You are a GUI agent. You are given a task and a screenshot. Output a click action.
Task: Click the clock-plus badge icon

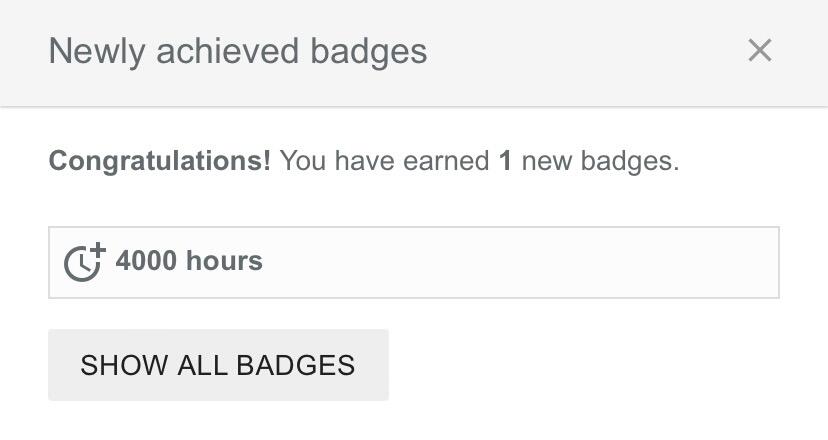coord(84,262)
